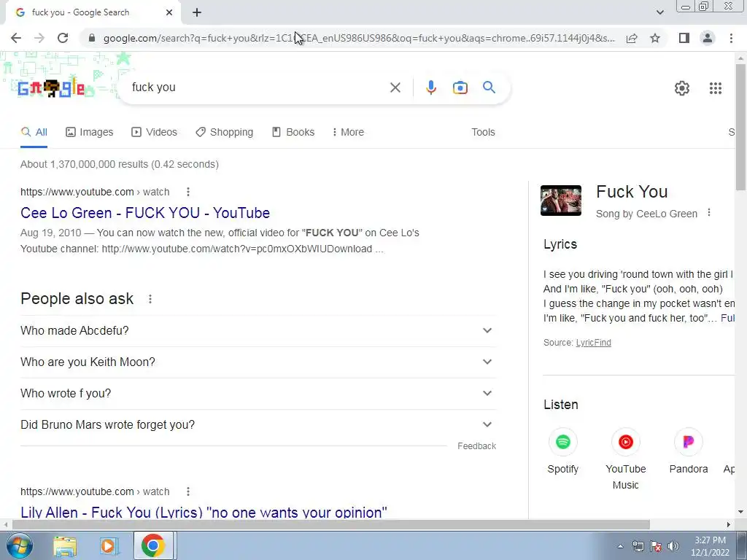Open the browser side panel
This screenshot has width=747, height=560.
(x=684, y=38)
